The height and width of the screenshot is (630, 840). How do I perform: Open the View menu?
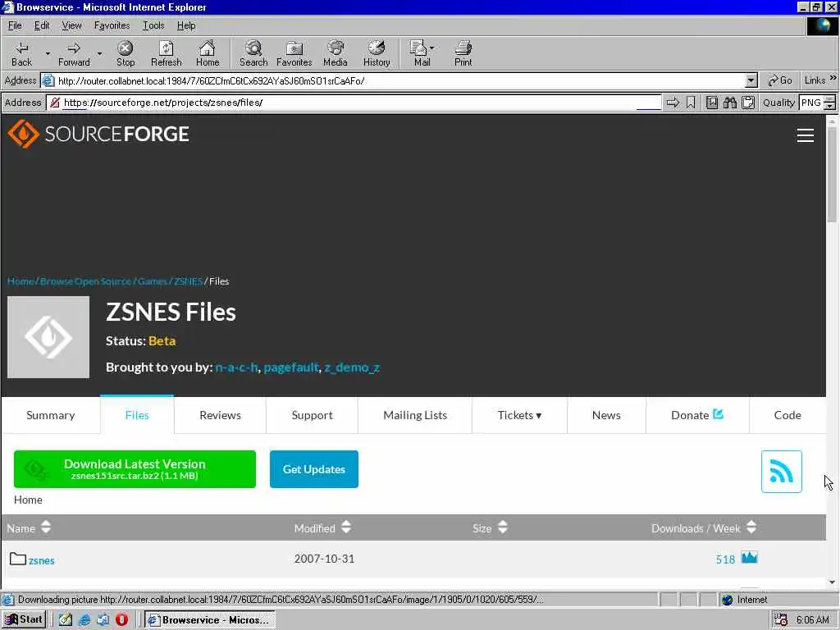pos(72,25)
